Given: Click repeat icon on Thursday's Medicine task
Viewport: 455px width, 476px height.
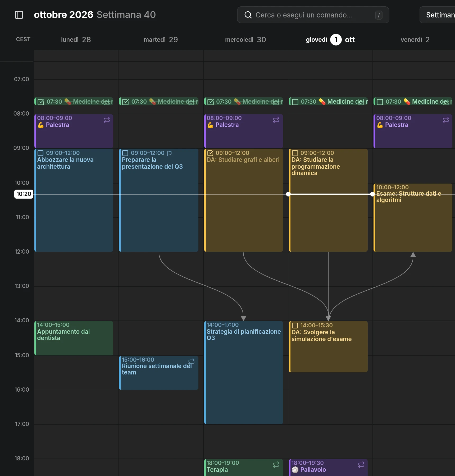Looking at the screenshot, I should pos(361,102).
